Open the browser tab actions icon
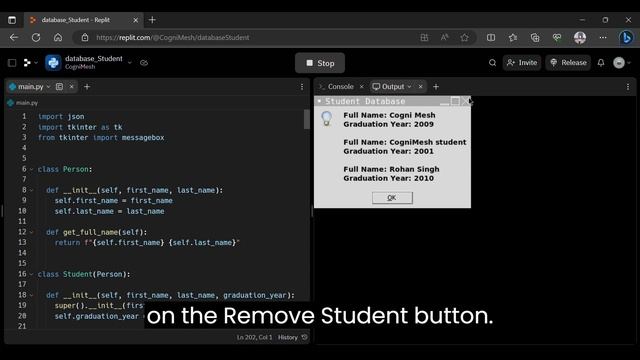Viewport: 640px width, 360px height. pyautogui.click(x=12, y=20)
